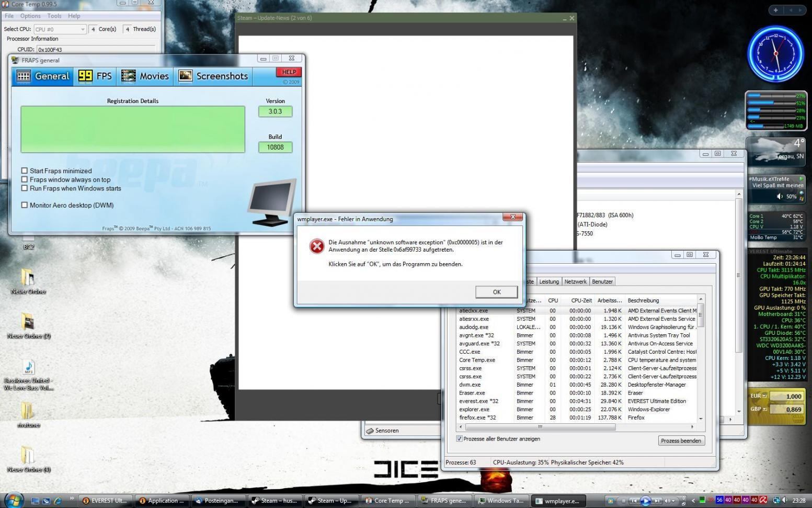The width and height of the screenshot is (812, 508).
Task: Open the Help menu in Core Temp
Action: coord(74,16)
